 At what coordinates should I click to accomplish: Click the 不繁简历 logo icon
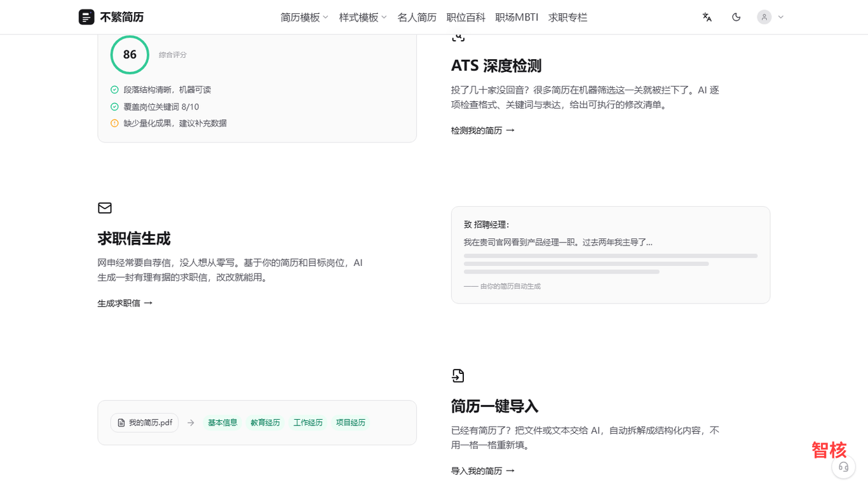pos(86,17)
